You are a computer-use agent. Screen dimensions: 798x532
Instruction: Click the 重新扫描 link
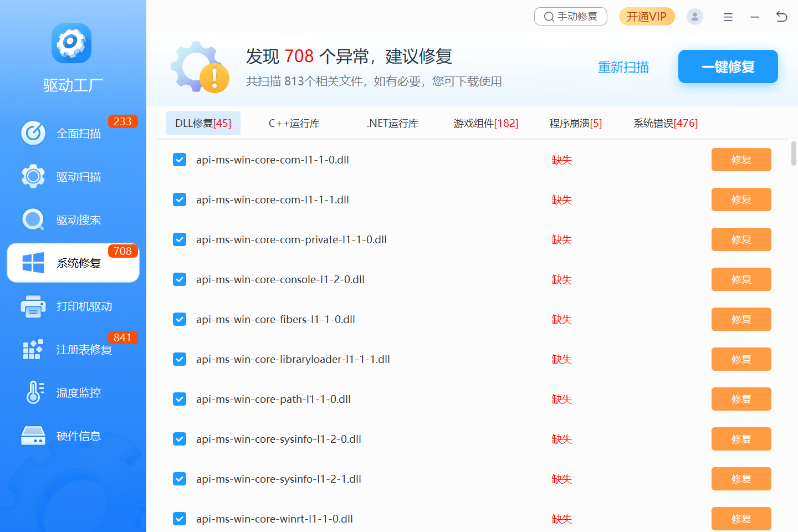pyautogui.click(x=623, y=67)
